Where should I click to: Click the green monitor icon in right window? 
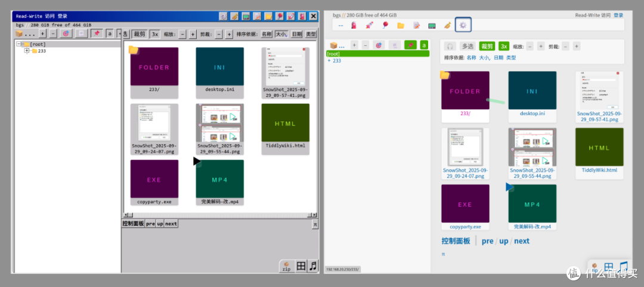(432, 26)
